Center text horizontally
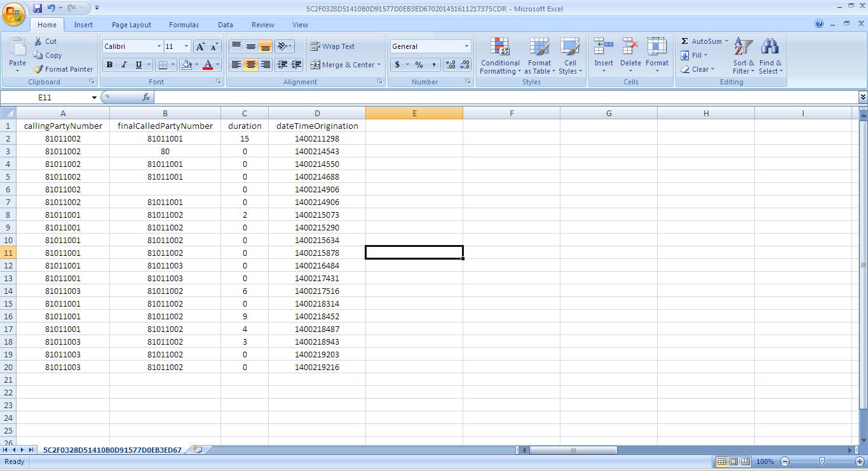 251,65
